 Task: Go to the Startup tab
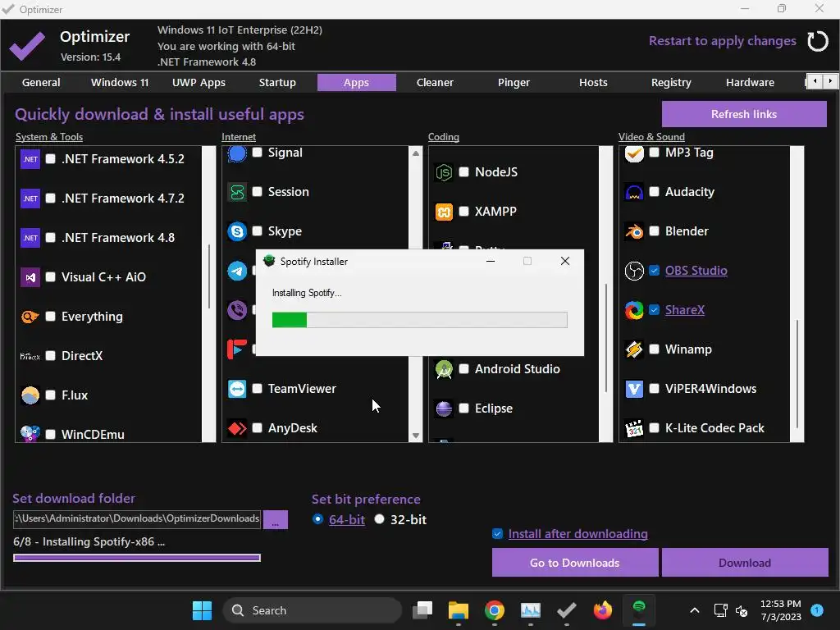(x=277, y=83)
